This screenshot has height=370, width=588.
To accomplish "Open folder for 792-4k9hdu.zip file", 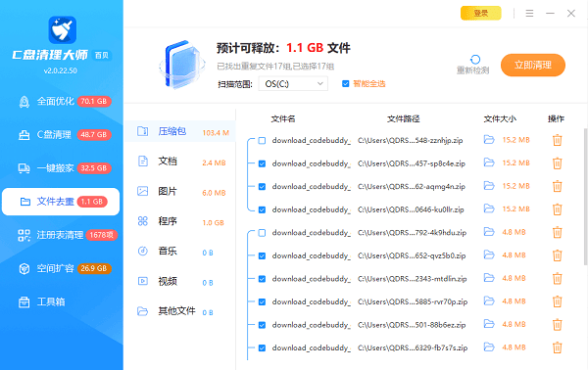I will 489,232.
